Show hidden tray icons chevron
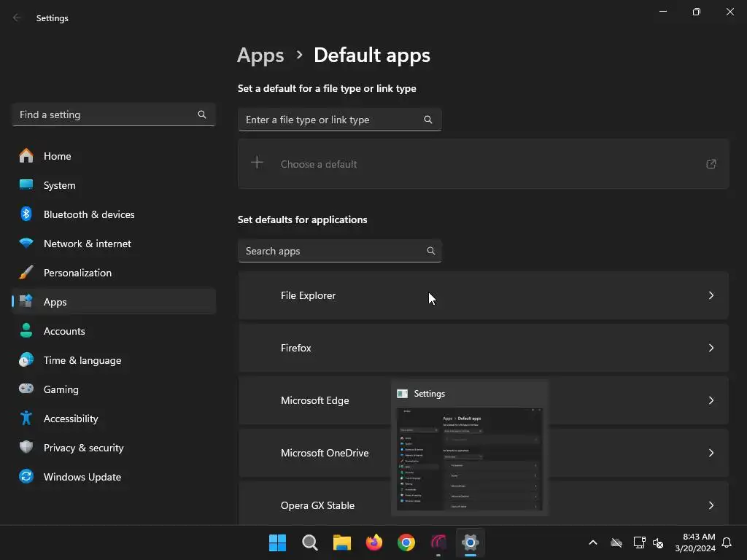 (593, 542)
